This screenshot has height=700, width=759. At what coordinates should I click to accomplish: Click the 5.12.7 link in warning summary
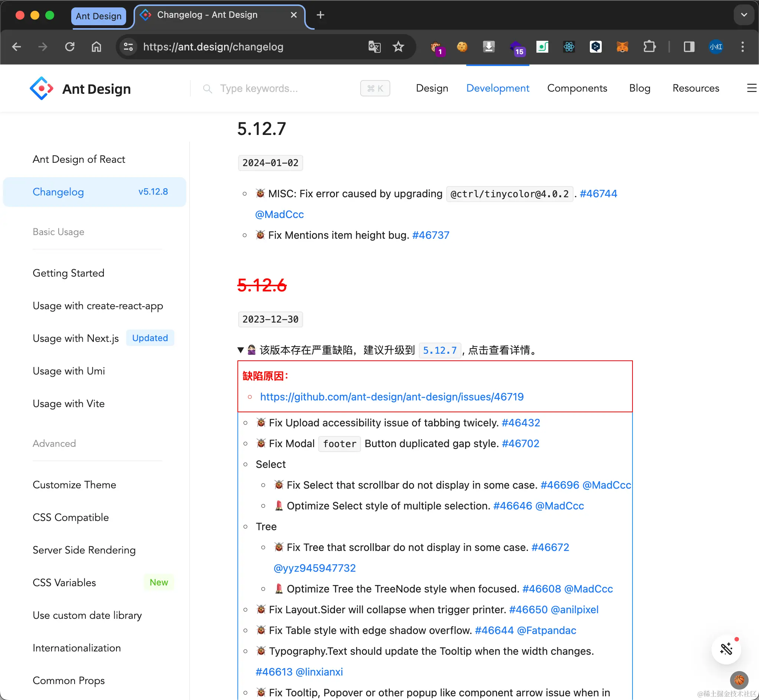[440, 350]
